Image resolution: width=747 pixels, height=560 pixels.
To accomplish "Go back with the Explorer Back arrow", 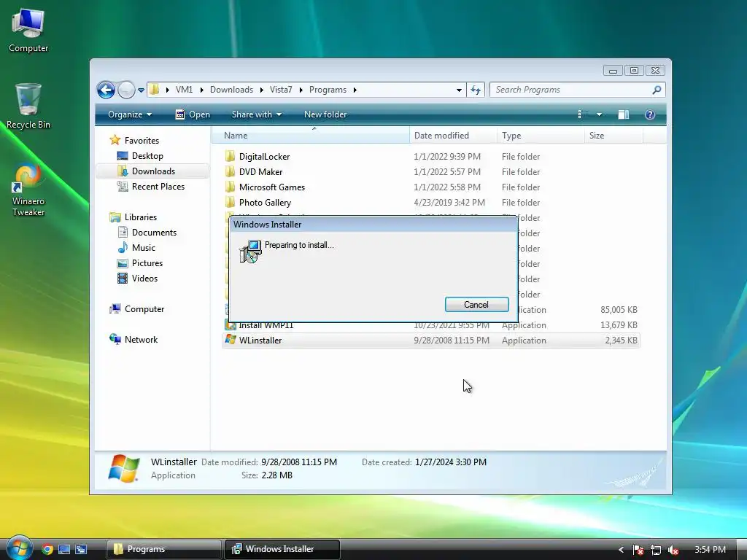I will click(x=106, y=90).
